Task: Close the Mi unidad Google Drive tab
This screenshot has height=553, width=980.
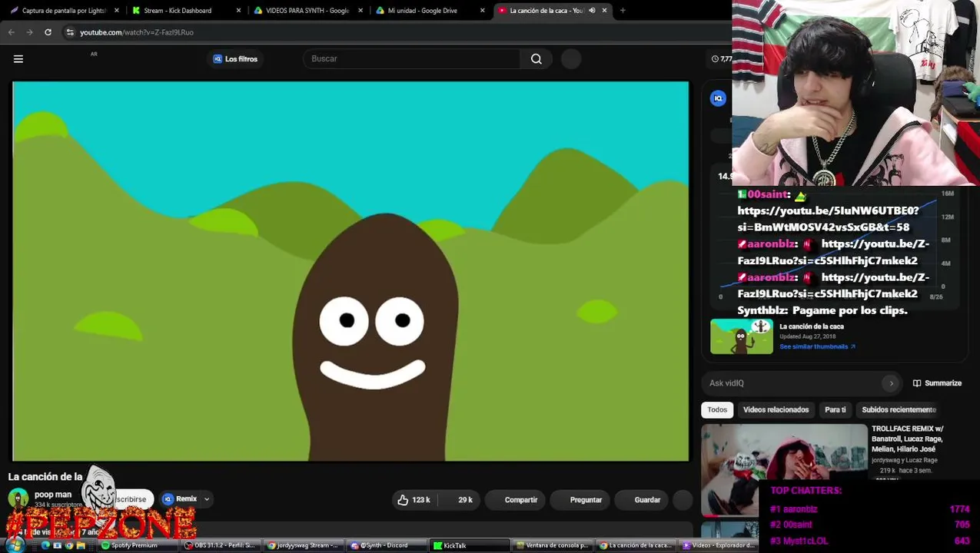Action: (483, 11)
